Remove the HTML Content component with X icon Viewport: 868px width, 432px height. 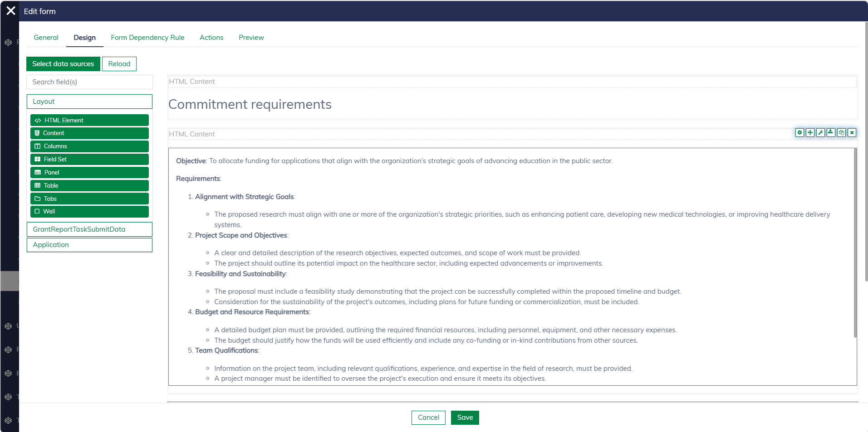[x=852, y=132]
